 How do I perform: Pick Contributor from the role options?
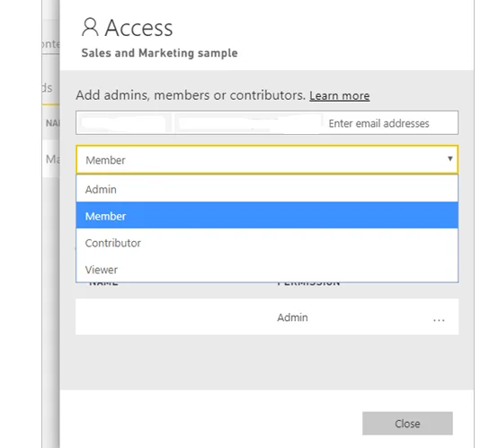pyautogui.click(x=267, y=242)
